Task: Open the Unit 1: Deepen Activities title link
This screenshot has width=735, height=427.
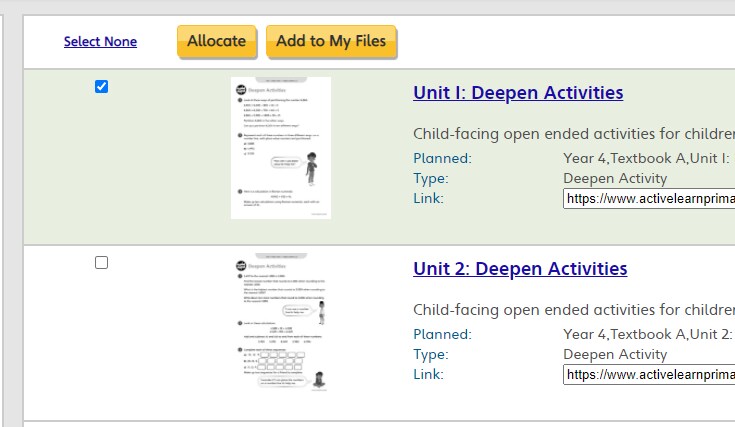Action: (517, 93)
